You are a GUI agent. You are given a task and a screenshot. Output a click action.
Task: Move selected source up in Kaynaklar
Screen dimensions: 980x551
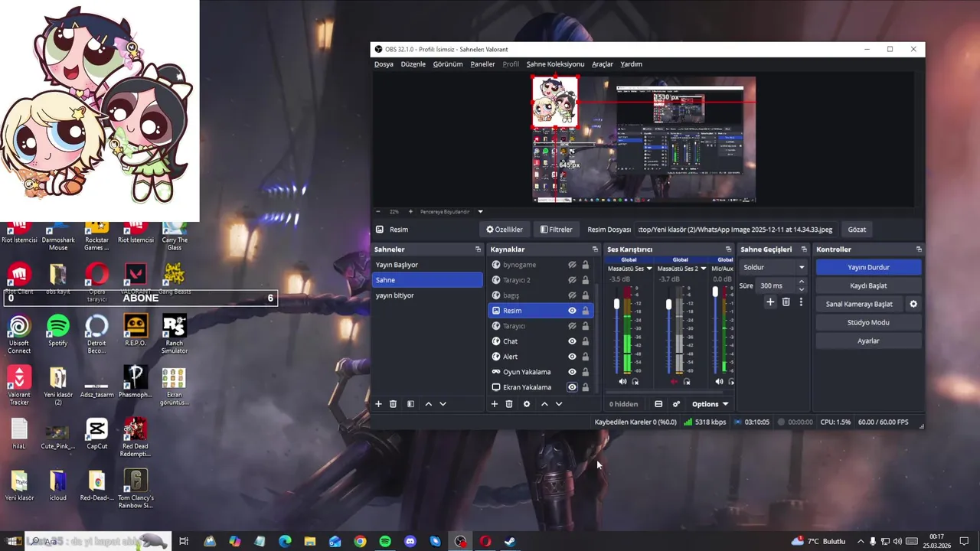coord(544,404)
